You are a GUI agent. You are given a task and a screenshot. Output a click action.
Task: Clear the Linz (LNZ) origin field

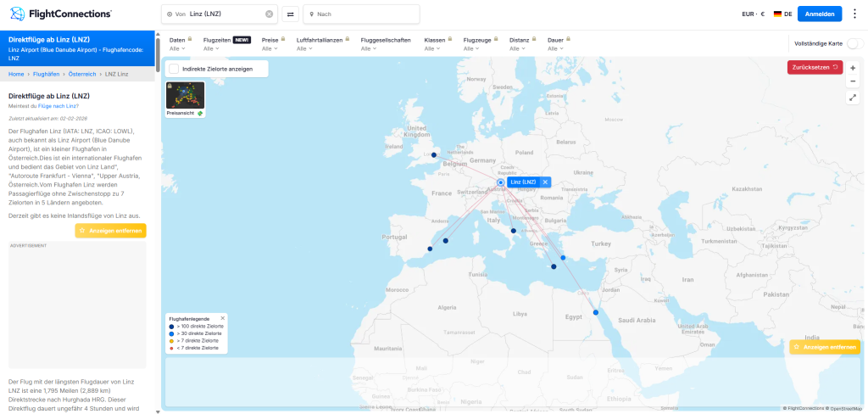270,14
